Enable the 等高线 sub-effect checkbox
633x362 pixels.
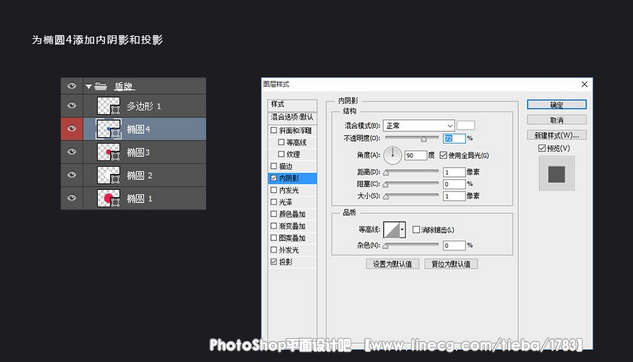[281, 142]
